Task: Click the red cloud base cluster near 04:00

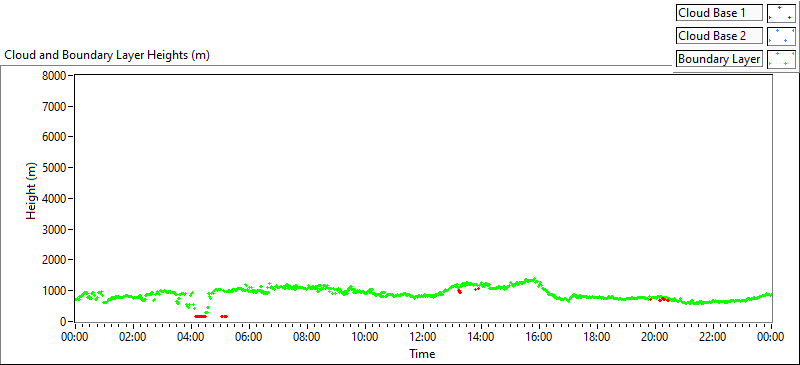Action: pos(201,317)
